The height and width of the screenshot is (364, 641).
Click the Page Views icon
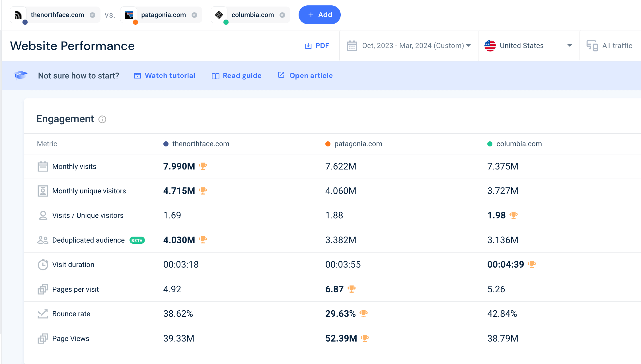click(43, 338)
